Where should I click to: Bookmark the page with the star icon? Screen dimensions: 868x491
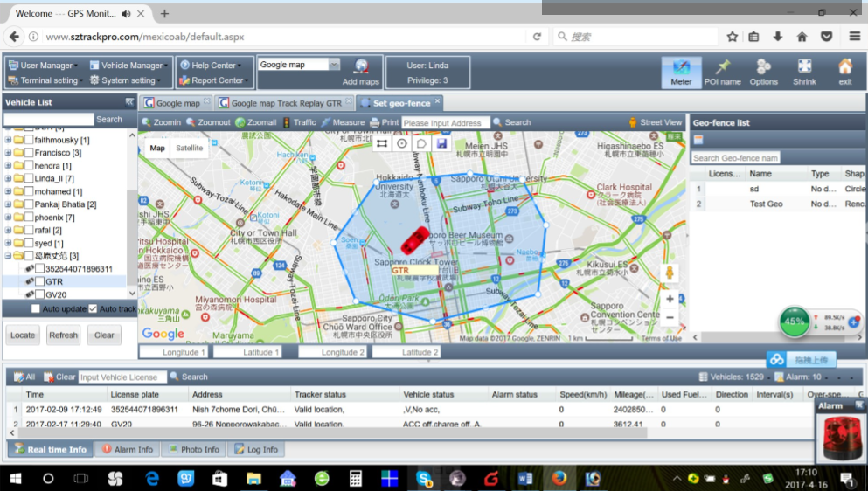pyautogui.click(x=732, y=37)
